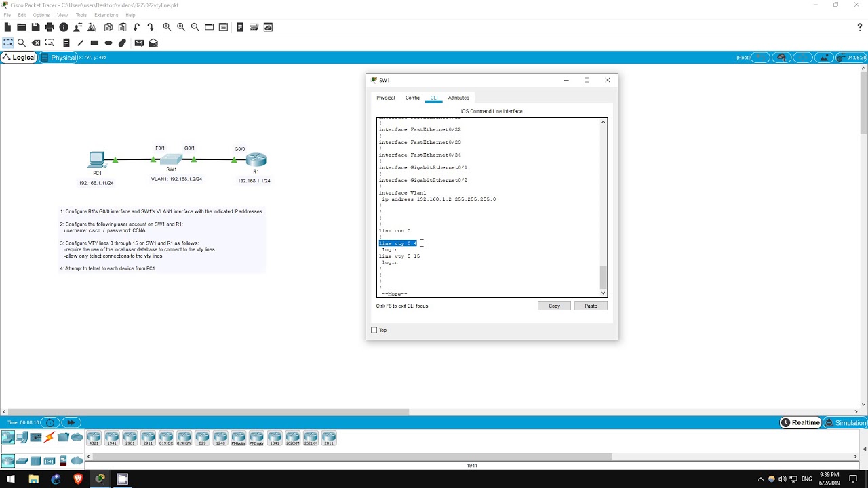Viewport: 868px width, 488px height.
Task: Launch Activity Wizard icon
Action: [92, 27]
